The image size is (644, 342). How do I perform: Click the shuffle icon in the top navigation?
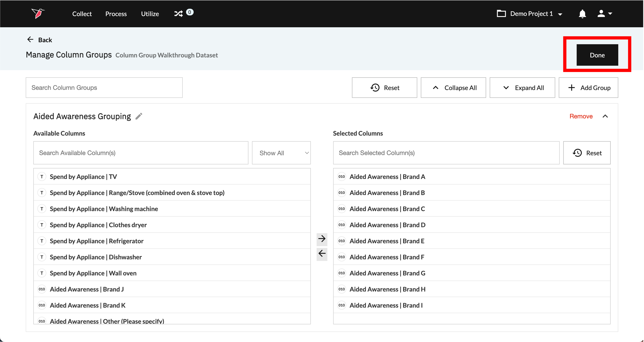click(179, 14)
